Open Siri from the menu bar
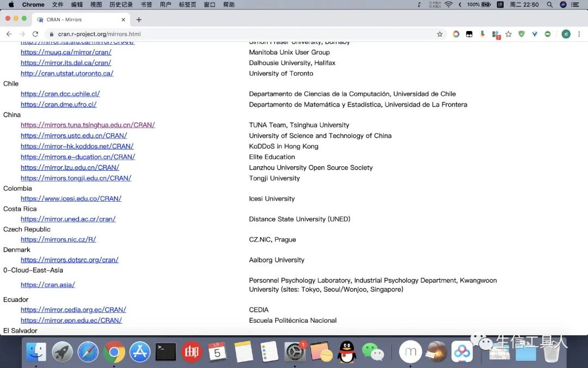Viewport: 588px width, 368px height. coord(563,4)
